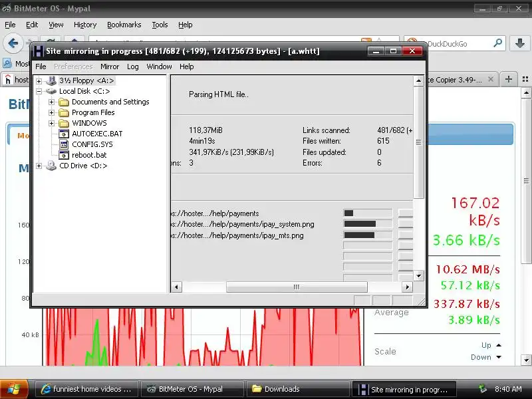This screenshot has width=532, height=399.
Task: Click HTTrack vertical scrollbar down arrow
Action: click(419, 276)
